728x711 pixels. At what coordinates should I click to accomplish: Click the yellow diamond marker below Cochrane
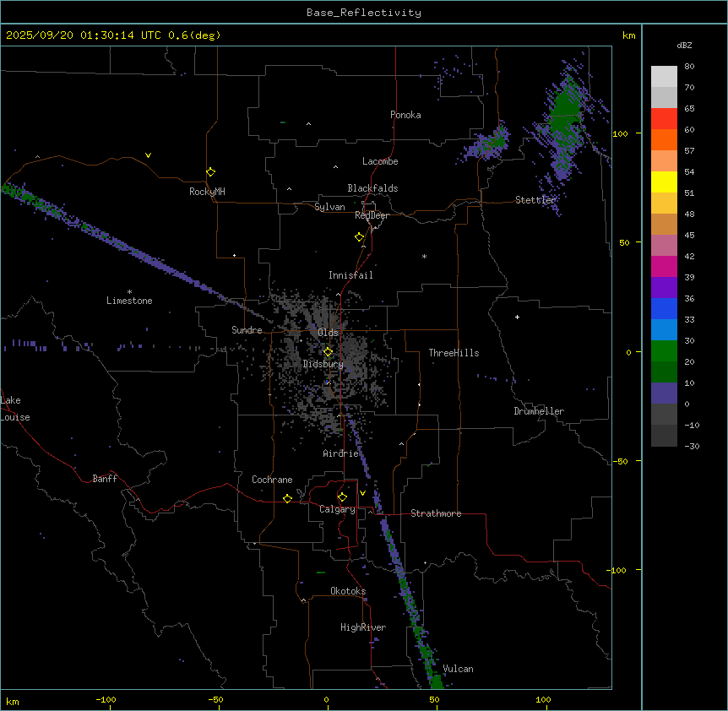tap(287, 498)
